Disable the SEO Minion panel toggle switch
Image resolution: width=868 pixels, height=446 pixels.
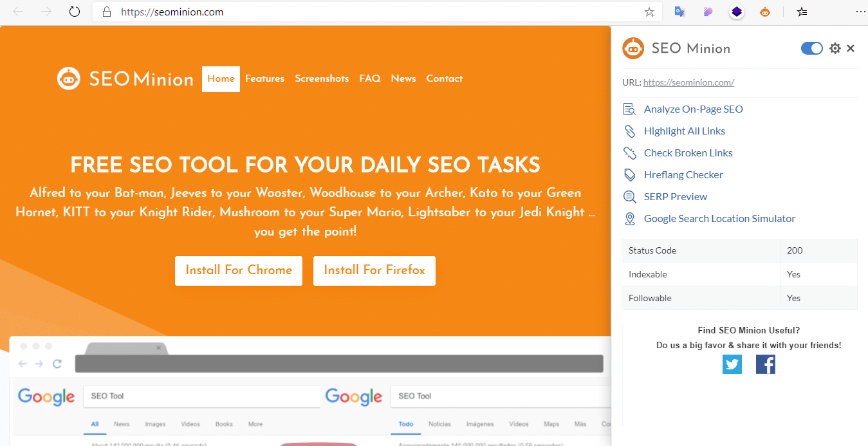(811, 48)
